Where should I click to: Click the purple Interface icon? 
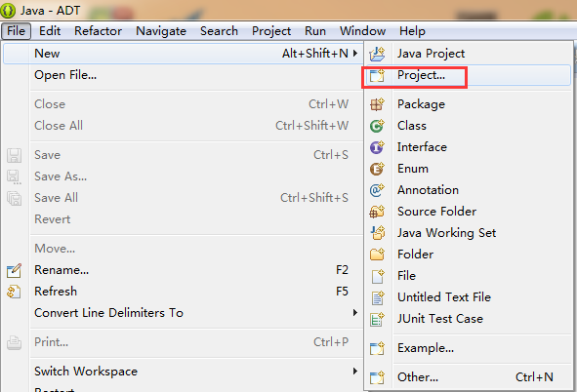[377, 147]
